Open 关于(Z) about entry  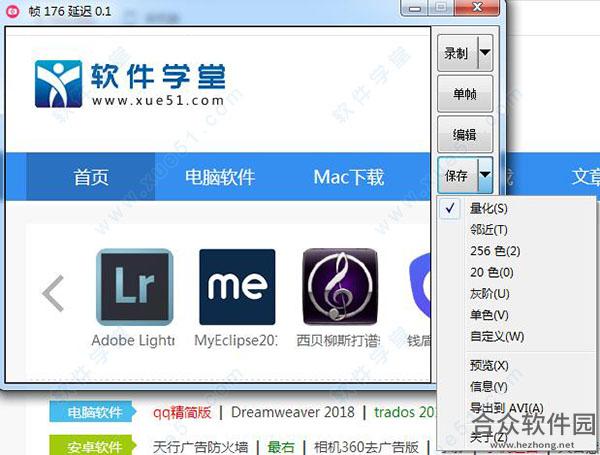click(x=517, y=436)
